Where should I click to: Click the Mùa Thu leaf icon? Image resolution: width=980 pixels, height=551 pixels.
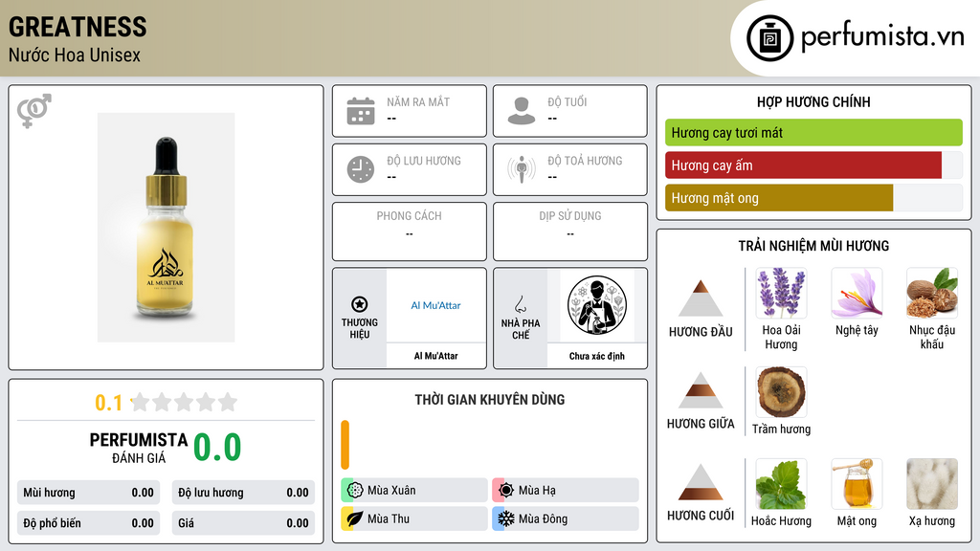coord(355,518)
